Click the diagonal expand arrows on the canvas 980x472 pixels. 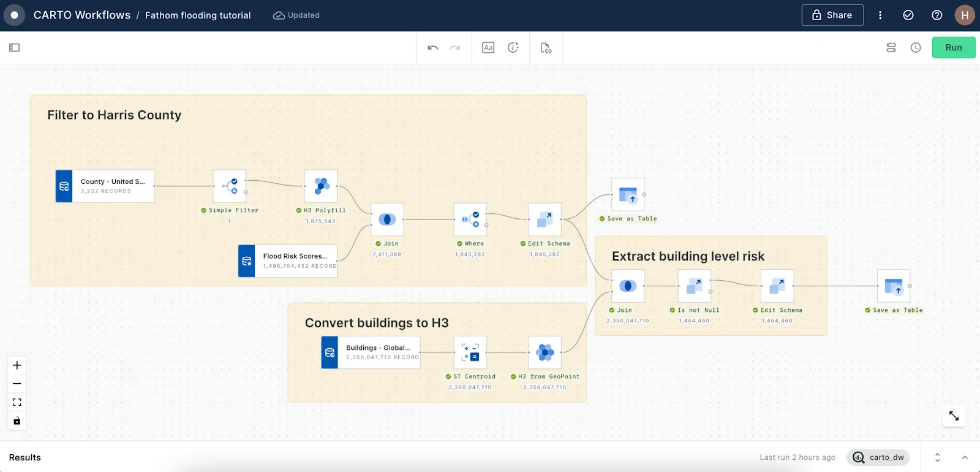954,416
